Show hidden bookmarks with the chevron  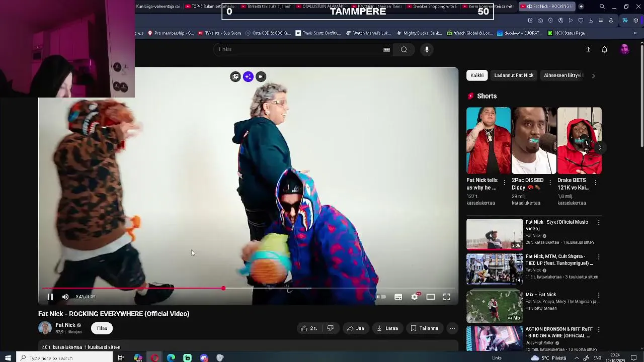(635, 33)
